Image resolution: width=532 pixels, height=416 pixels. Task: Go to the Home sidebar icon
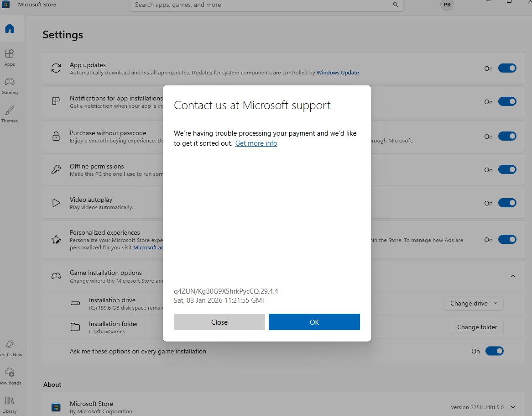tap(10, 28)
